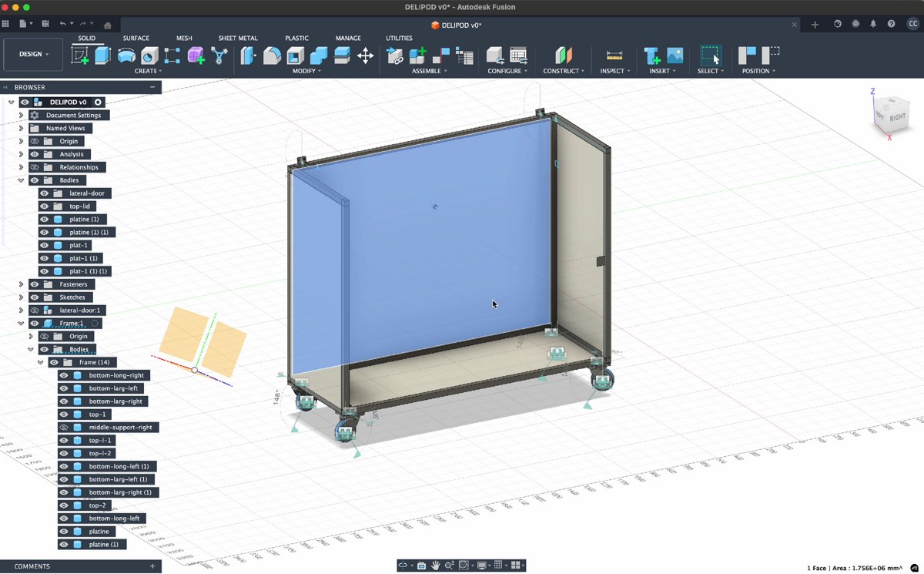The width and height of the screenshot is (924, 574).
Task: Toggle visibility of Sketches folder
Action: [x=35, y=297]
